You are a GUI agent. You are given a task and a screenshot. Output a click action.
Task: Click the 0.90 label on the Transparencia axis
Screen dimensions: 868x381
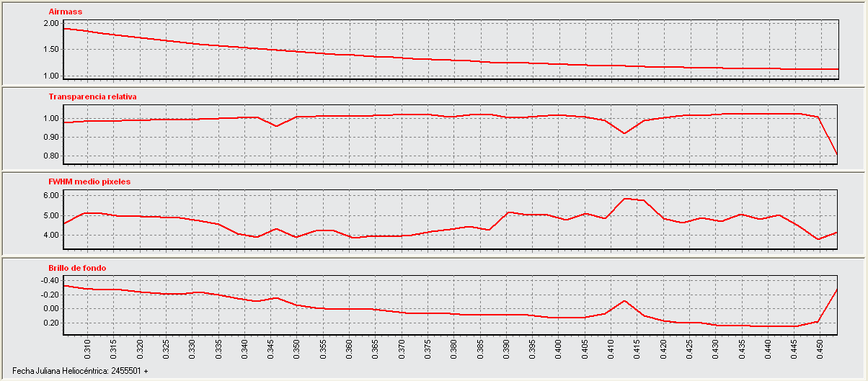pyautogui.click(x=50, y=137)
